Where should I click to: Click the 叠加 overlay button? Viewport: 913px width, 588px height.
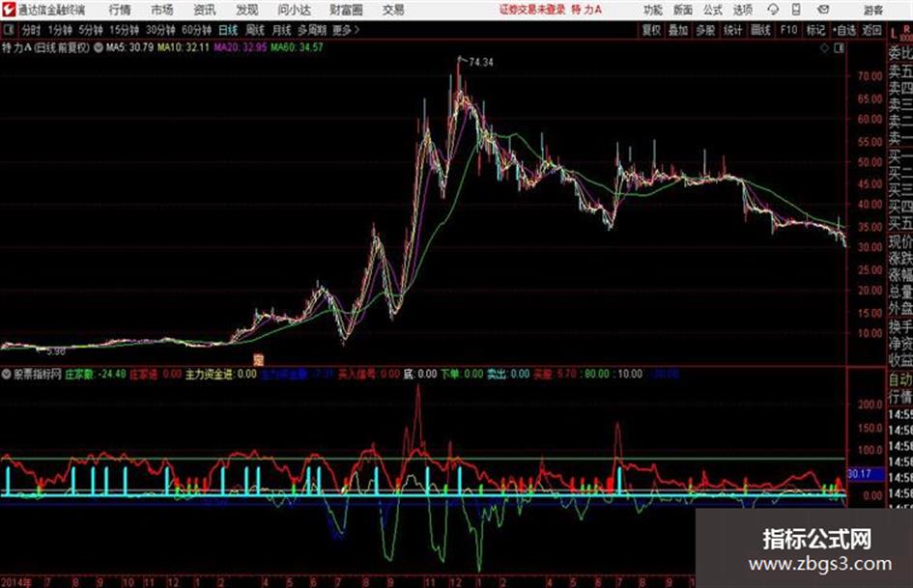coord(678,30)
